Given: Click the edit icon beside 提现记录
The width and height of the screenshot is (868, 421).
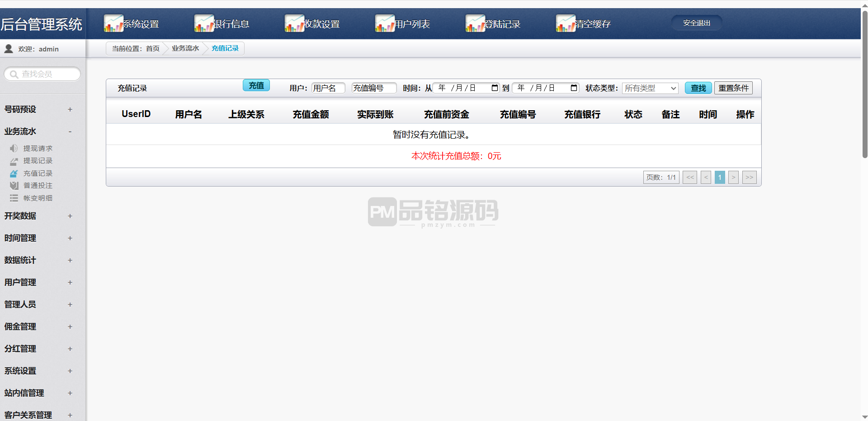Looking at the screenshot, I should tap(14, 161).
